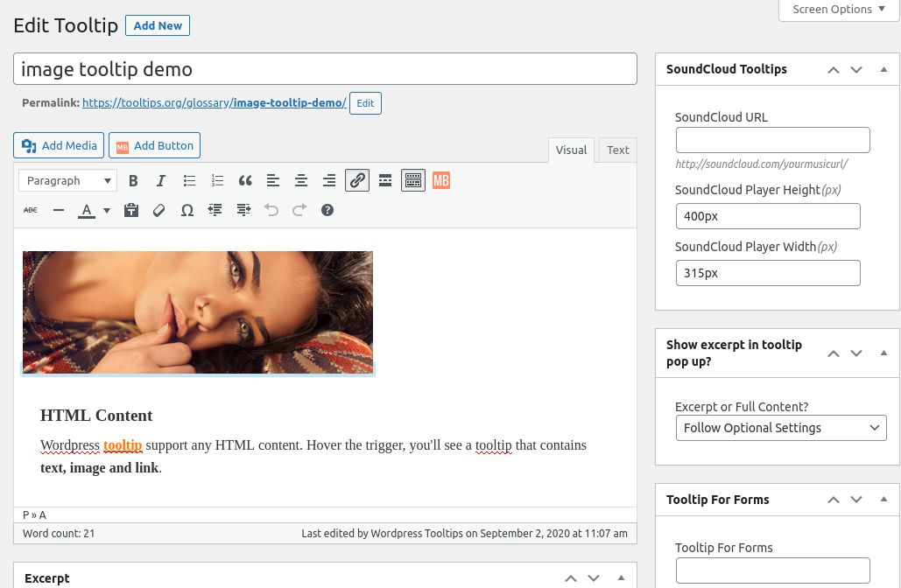Select the woman image in editor

[x=198, y=312]
